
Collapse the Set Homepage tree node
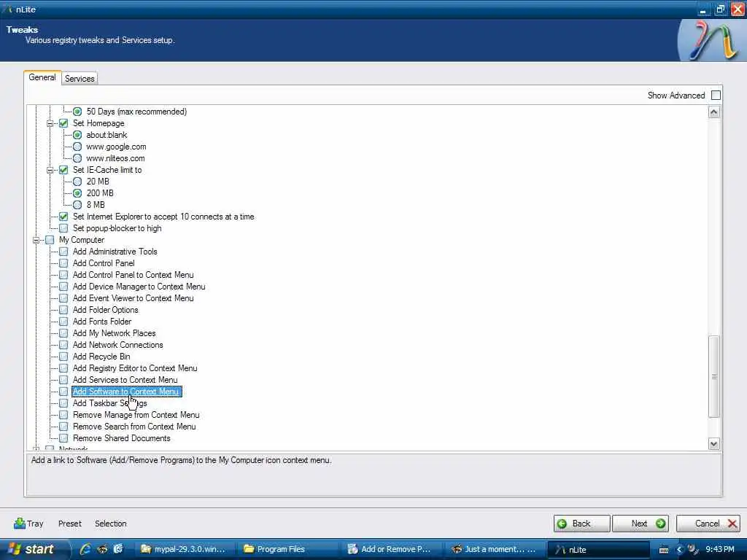coord(50,123)
